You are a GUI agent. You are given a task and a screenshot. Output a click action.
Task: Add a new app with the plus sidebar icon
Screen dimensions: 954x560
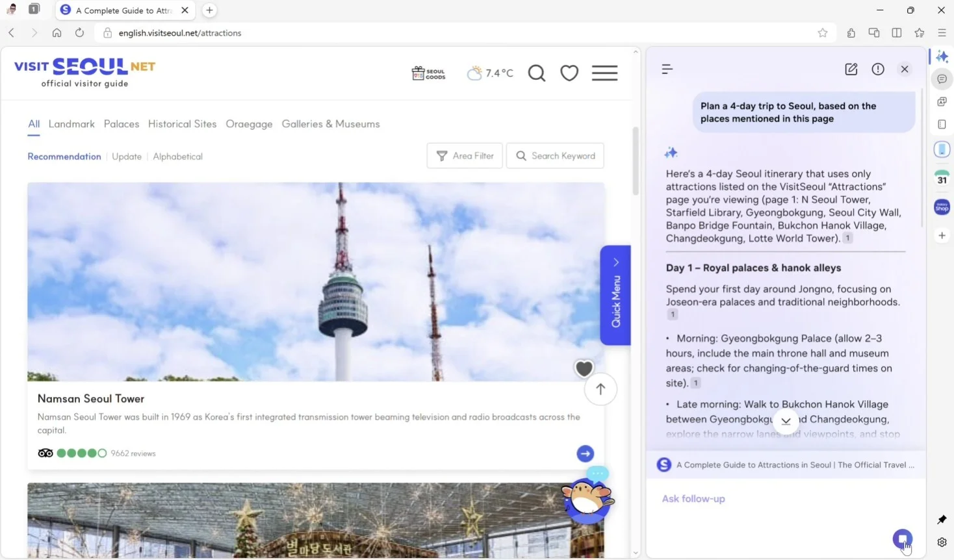pyautogui.click(x=942, y=235)
